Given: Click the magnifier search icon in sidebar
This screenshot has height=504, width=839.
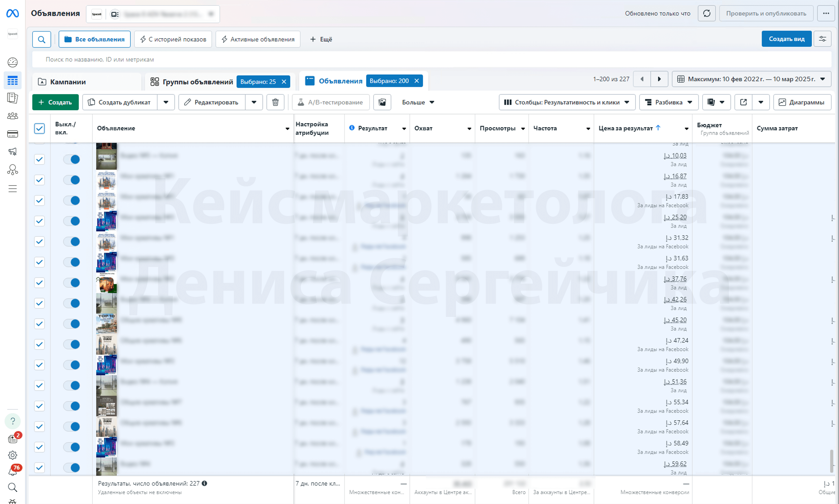Looking at the screenshot, I should 13,487.
